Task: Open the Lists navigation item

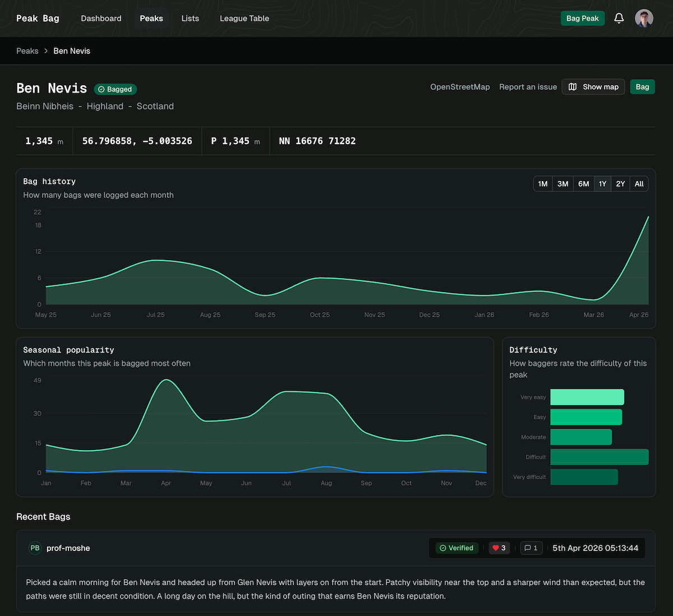Action: 190,18
